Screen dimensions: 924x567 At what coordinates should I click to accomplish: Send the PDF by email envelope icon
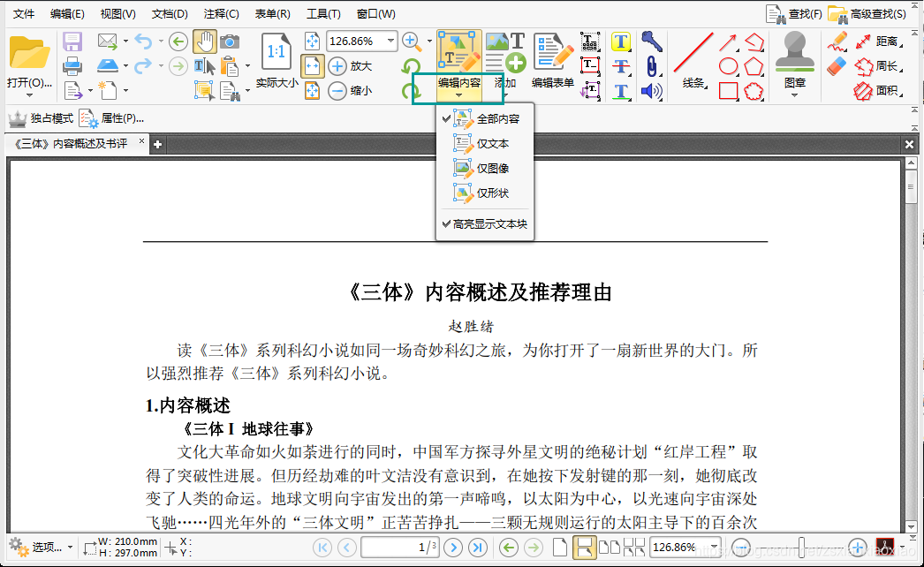[x=107, y=42]
